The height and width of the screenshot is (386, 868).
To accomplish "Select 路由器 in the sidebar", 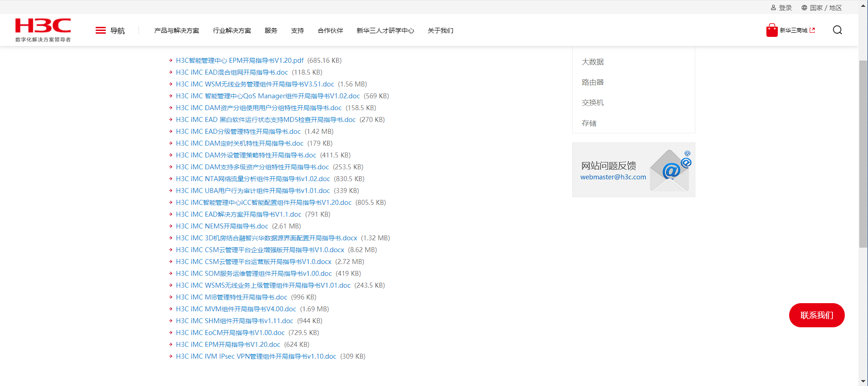I will click(593, 82).
